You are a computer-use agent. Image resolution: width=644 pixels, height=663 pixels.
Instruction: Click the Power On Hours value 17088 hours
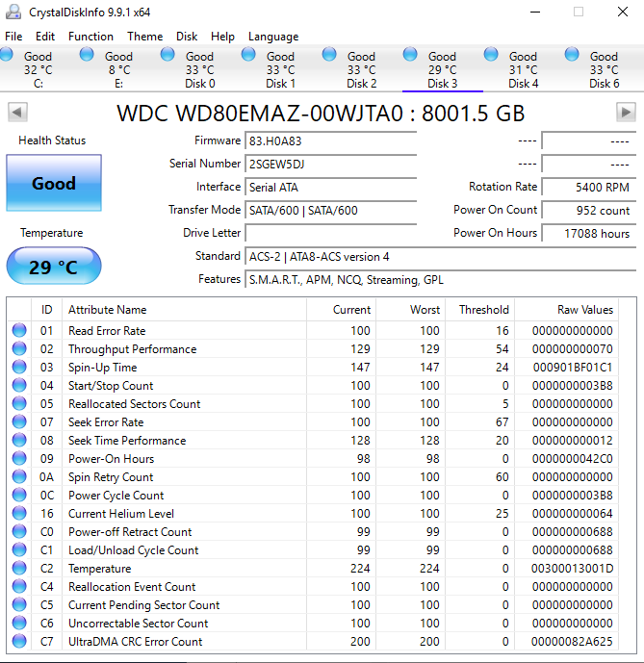tap(589, 234)
